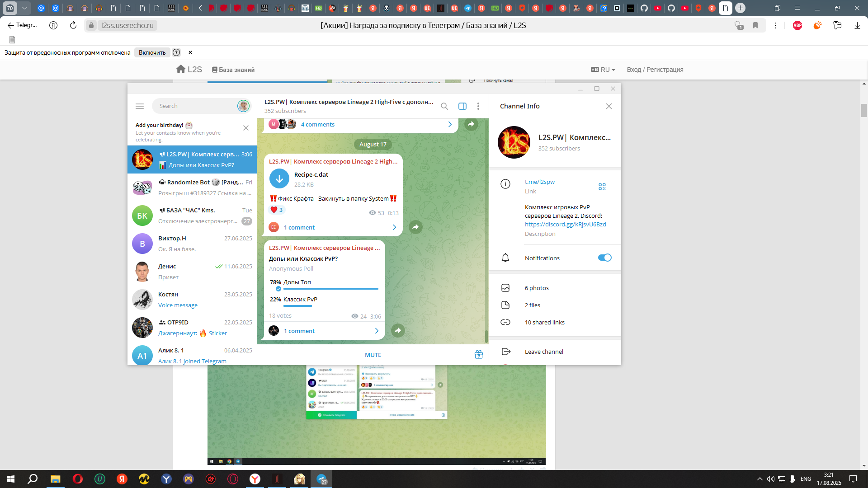This screenshot has width=868, height=488.
Task: Show hidden system tray icons
Action: [760, 479]
